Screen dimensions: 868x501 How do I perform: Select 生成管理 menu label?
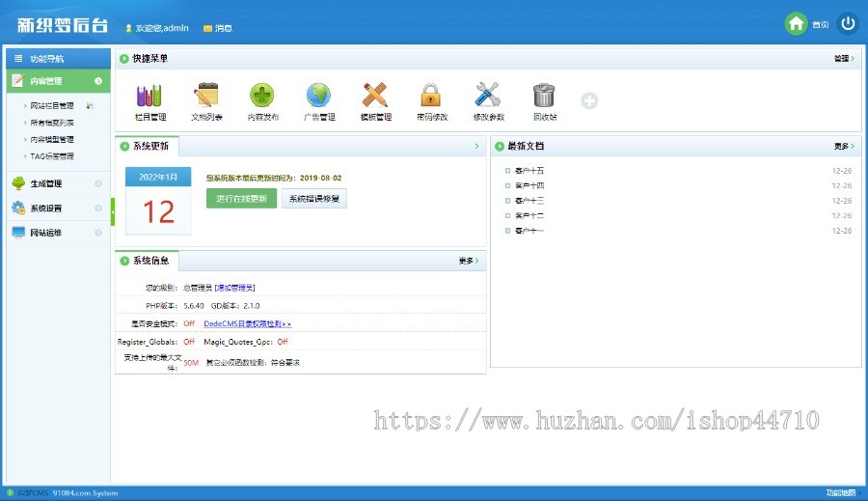point(46,183)
